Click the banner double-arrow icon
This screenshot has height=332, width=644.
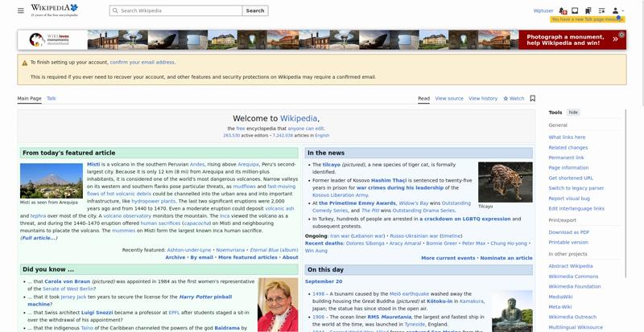tap(615, 39)
